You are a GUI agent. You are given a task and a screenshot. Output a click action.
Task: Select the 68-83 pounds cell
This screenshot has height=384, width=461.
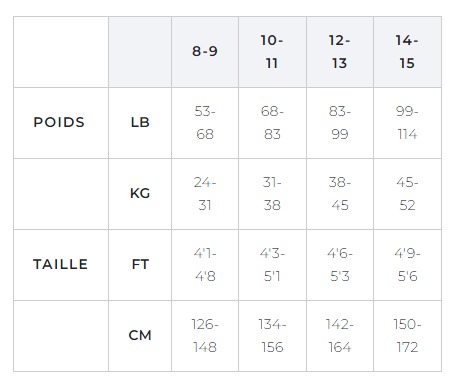[x=272, y=123]
